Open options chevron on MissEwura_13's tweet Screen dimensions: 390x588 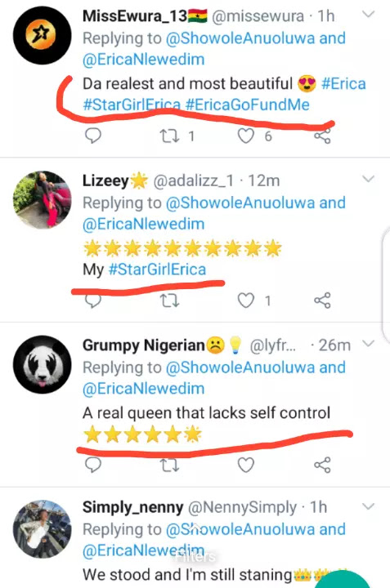[369, 14]
